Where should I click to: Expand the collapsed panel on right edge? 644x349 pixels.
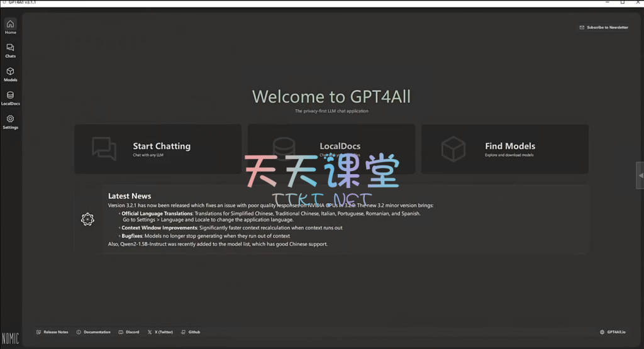coord(640,175)
